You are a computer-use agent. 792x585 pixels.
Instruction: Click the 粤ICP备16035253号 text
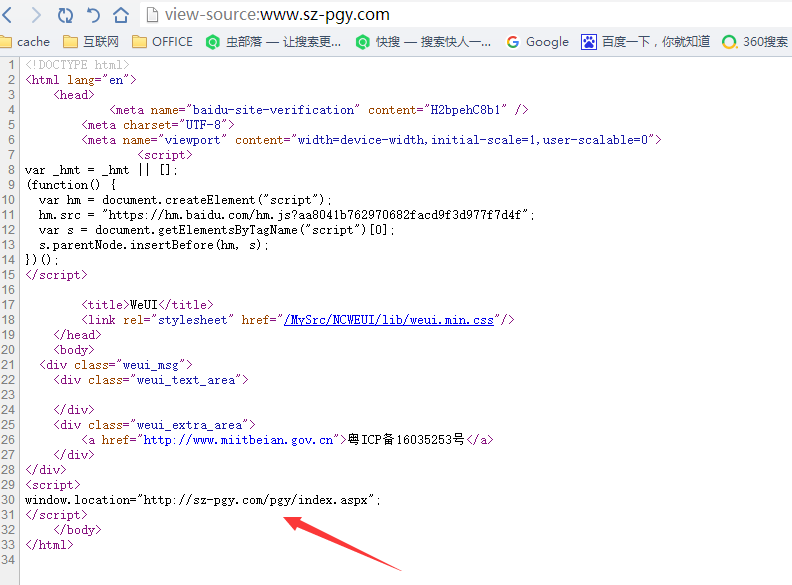coord(406,440)
